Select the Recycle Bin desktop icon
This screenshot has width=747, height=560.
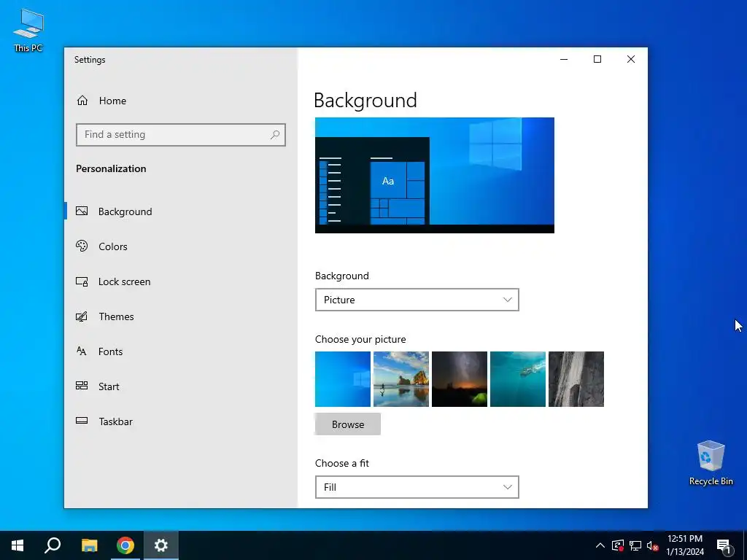point(711,463)
